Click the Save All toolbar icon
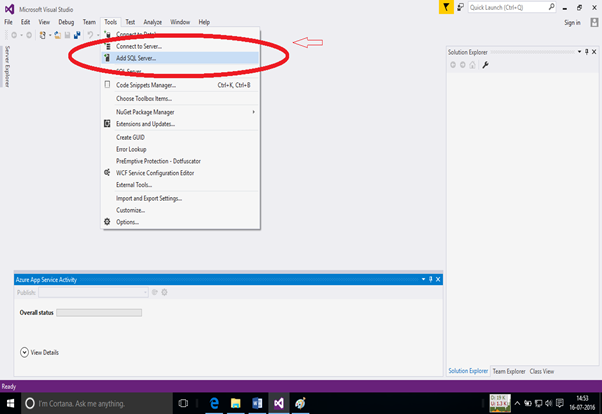Image resolution: width=602 pixels, height=414 pixels. 77,35
